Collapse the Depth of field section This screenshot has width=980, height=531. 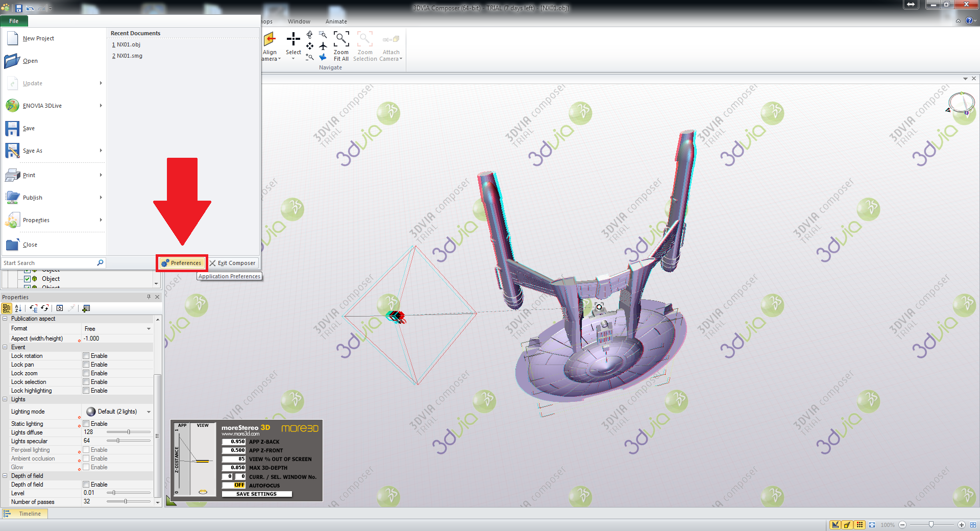[x=5, y=476]
